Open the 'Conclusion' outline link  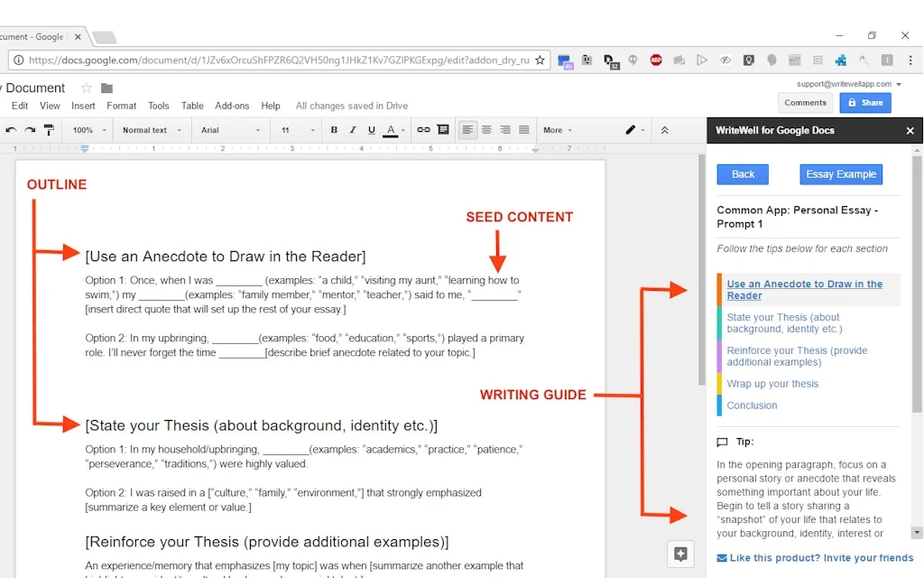coord(752,405)
